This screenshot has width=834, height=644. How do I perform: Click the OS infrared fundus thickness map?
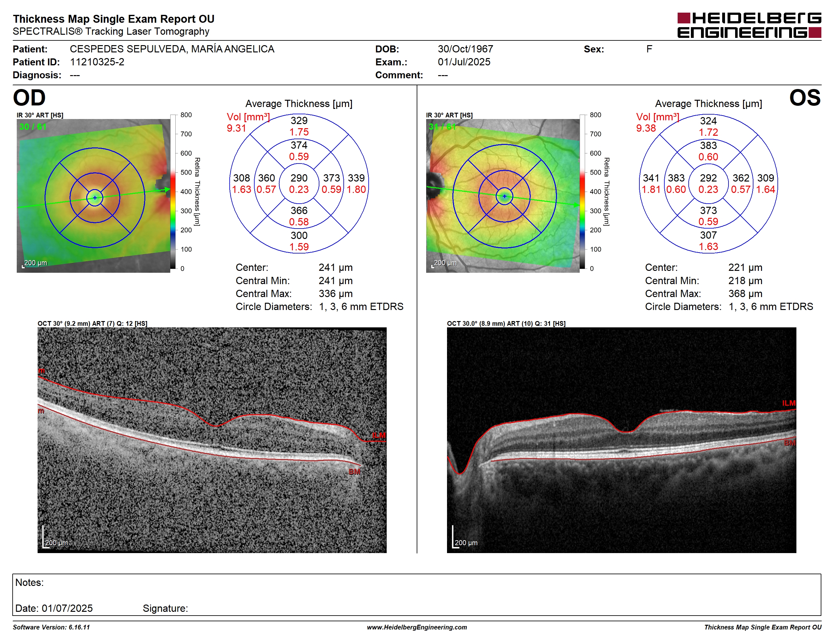coord(503,196)
